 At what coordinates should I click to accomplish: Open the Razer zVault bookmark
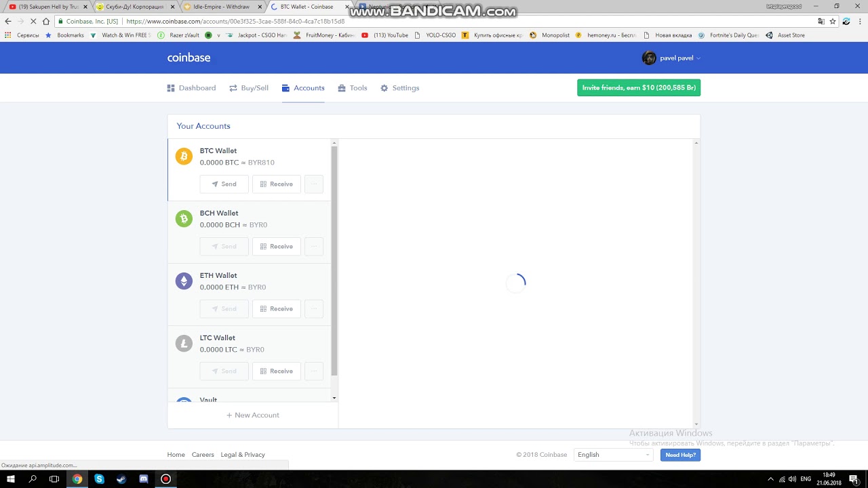pos(180,35)
